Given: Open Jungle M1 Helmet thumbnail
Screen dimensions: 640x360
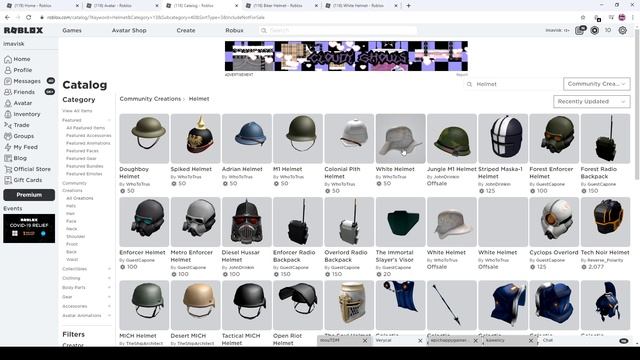Looking at the screenshot, I should coord(452,139).
